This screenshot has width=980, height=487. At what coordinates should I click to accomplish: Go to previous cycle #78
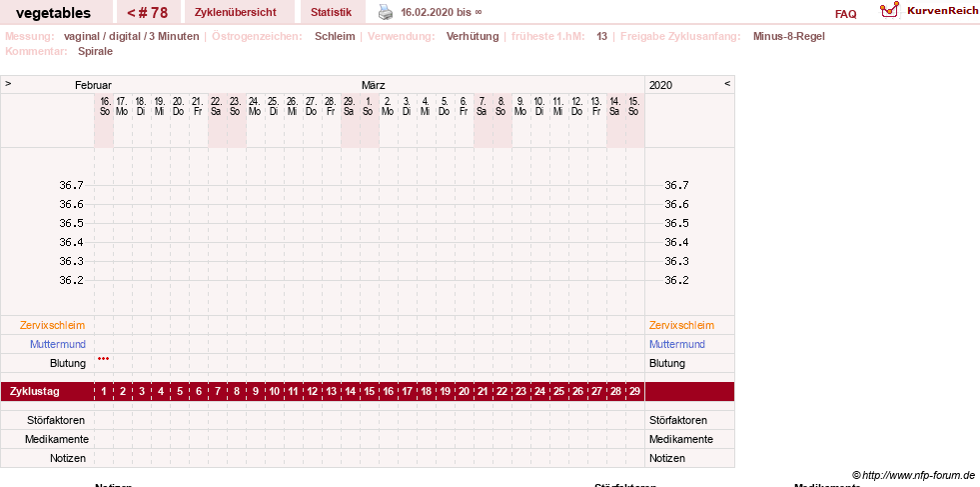pos(148,13)
